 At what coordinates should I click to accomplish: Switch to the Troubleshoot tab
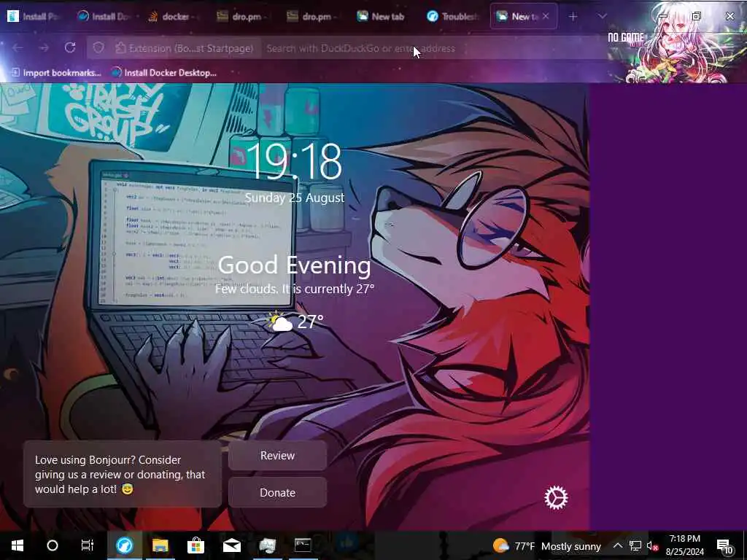tap(453, 16)
